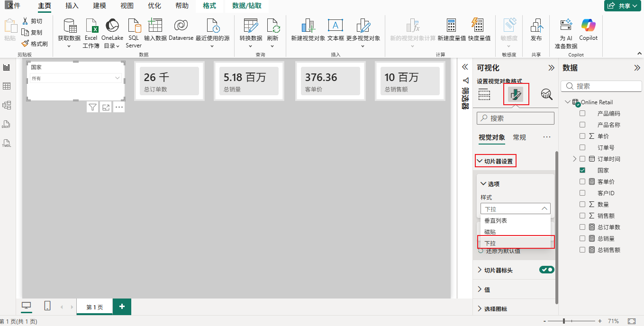Viewport: 644px width, 326px height.
Task: Click the Dataverse icon
Action: pyautogui.click(x=181, y=26)
